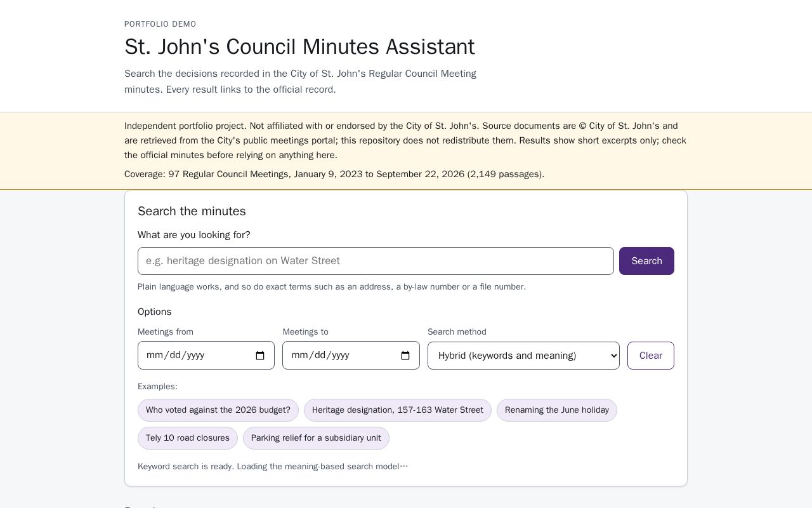Click the 'Keyword search is ready' status text
The image size is (812, 508).
pyautogui.click(x=273, y=467)
